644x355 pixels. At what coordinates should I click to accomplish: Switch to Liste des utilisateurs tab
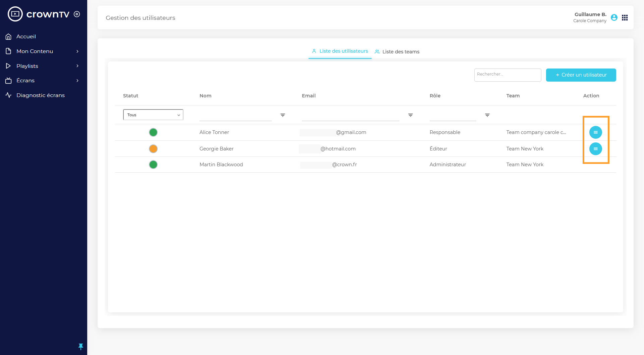[x=340, y=51]
